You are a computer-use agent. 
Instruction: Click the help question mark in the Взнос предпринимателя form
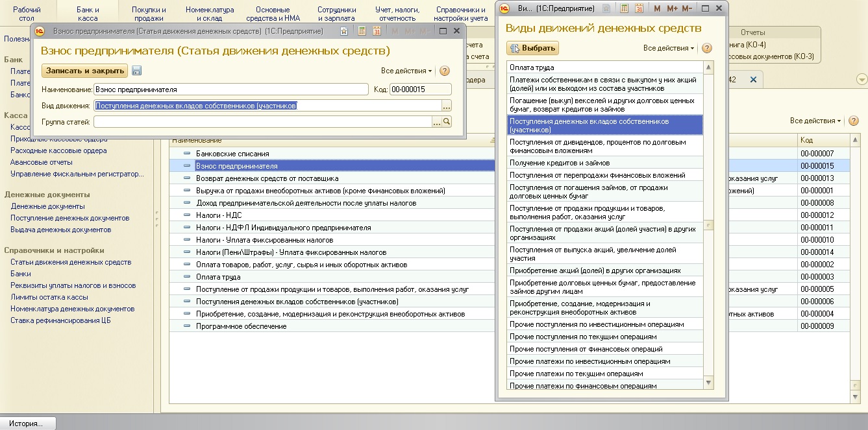(x=445, y=71)
